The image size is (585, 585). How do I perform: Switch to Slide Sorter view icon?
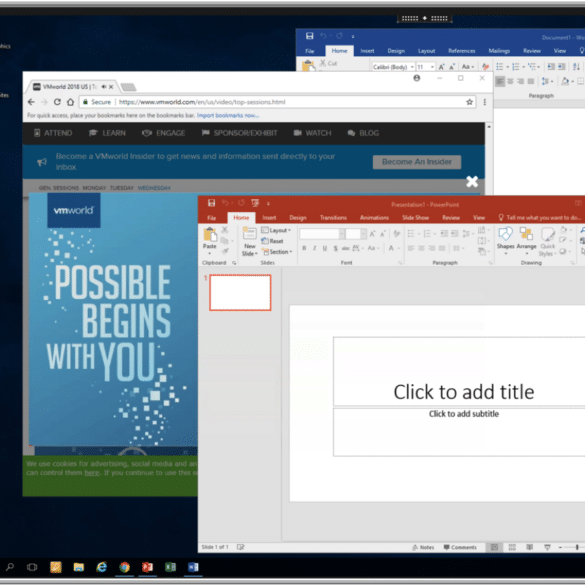512,547
